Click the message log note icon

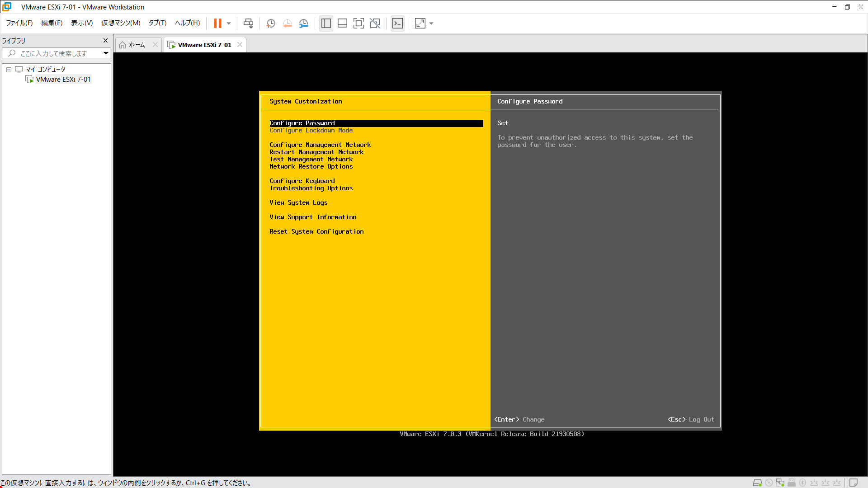point(854,483)
